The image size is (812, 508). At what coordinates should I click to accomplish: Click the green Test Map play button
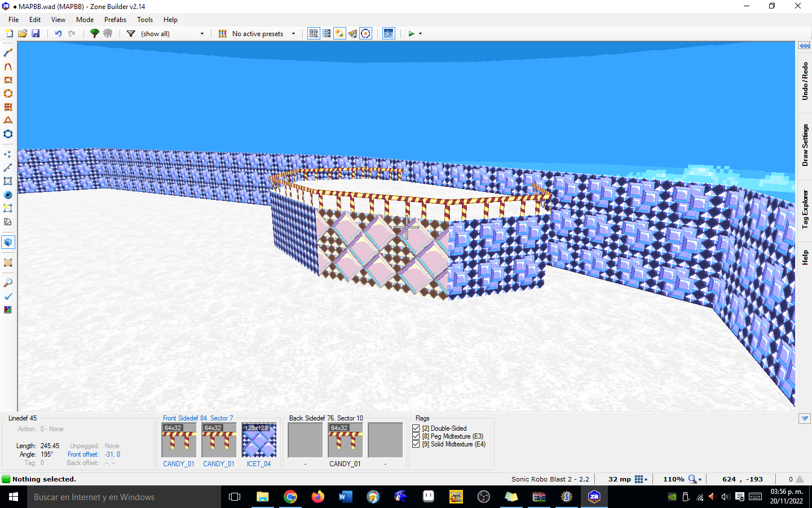click(412, 34)
